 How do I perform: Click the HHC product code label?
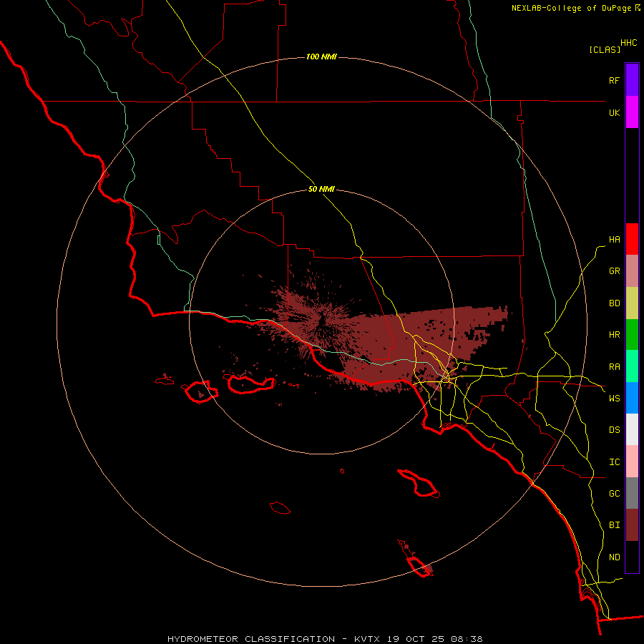tap(628, 43)
